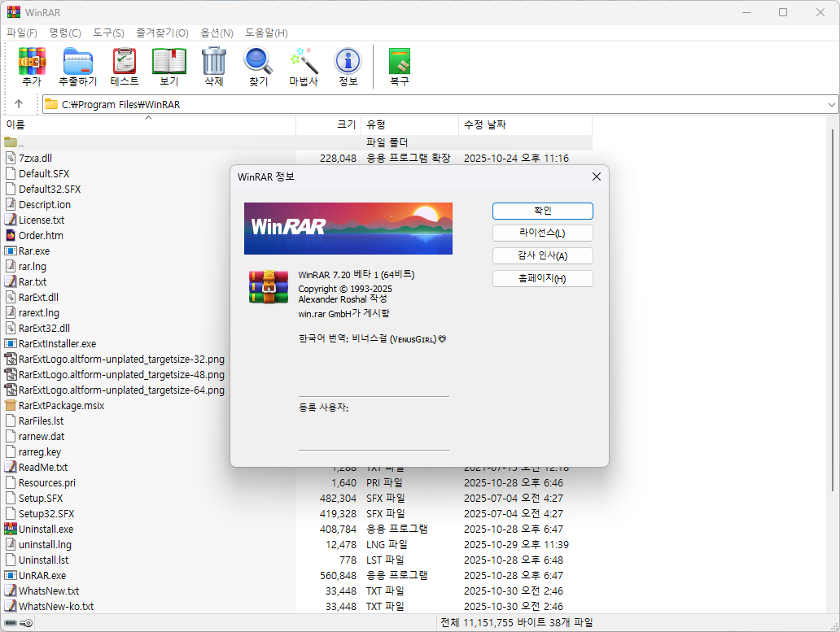
Task: Expand the address path dropdown
Action: pos(831,105)
